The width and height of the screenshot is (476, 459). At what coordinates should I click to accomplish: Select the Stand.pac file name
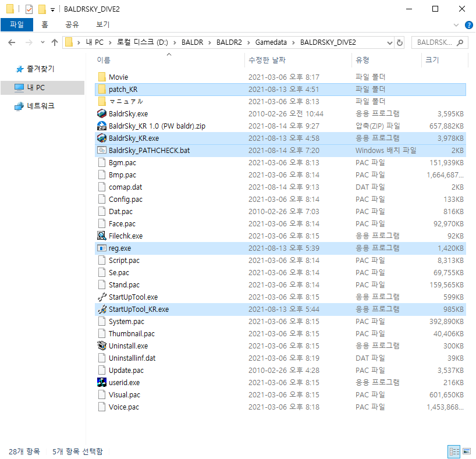pyautogui.click(x=124, y=284)
